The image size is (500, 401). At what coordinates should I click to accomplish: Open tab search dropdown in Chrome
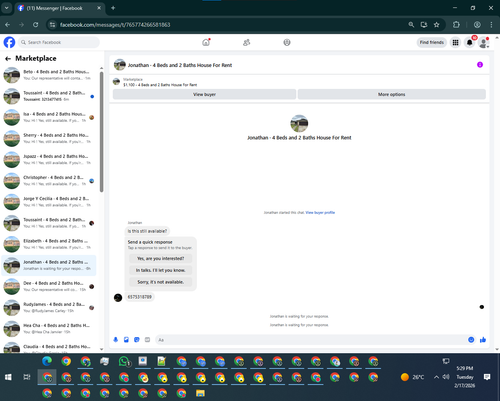point(6,8)
